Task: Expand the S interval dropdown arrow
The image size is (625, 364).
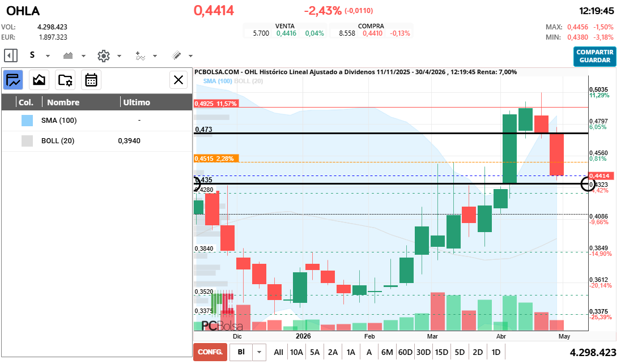Action: point(48,56)
